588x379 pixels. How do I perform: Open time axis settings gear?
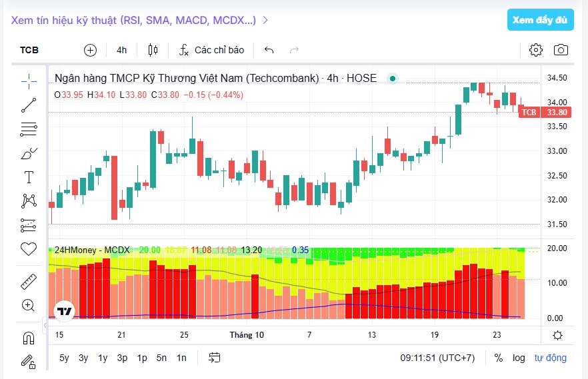click(x=557, y=335)
